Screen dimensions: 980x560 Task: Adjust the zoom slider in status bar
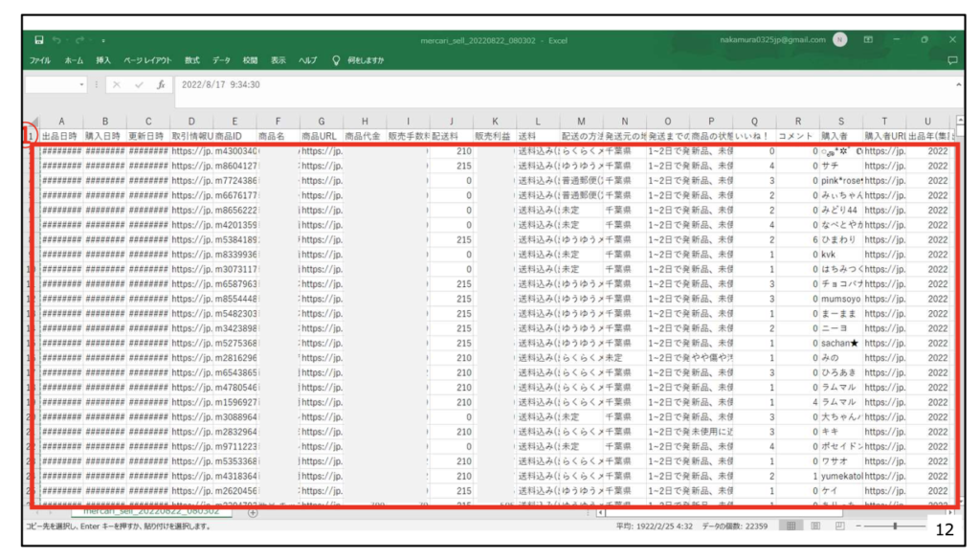pyautogui.click(x=896, y=526)
